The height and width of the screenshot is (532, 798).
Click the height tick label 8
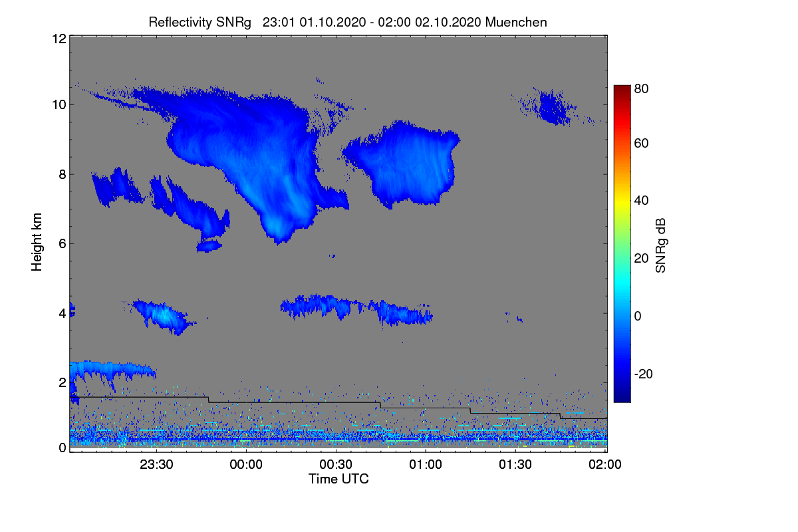62,174
